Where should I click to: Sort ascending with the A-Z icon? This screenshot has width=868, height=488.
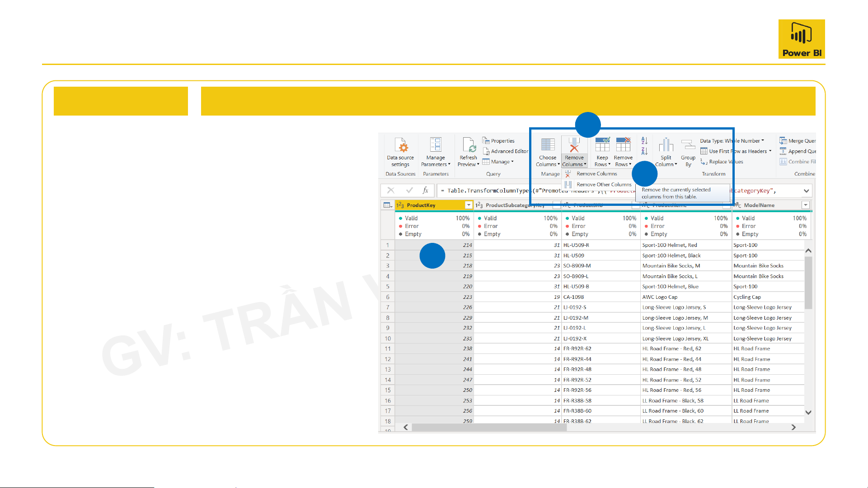pyautogui.click(x=645, y=141)
